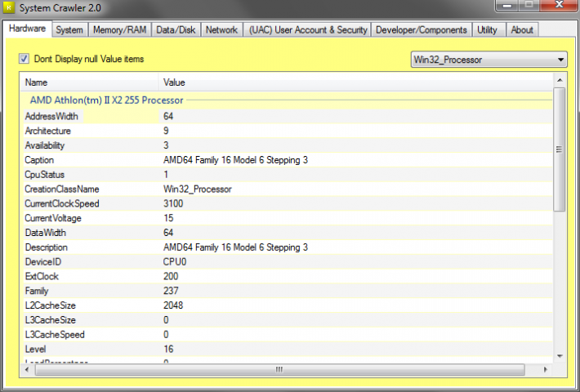Open (UAC) User Account & Security tab
The height and width of the screenshot is (392, 580).
307,30
